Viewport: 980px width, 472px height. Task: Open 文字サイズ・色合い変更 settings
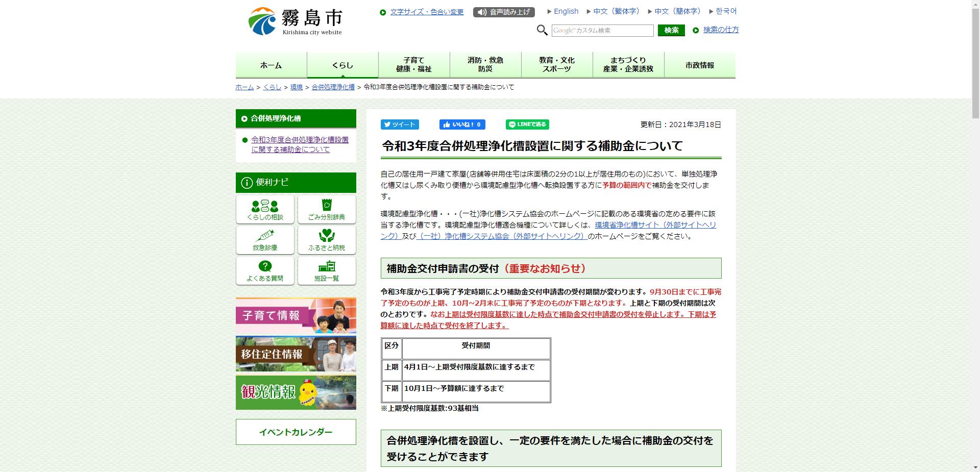(426, 11)
